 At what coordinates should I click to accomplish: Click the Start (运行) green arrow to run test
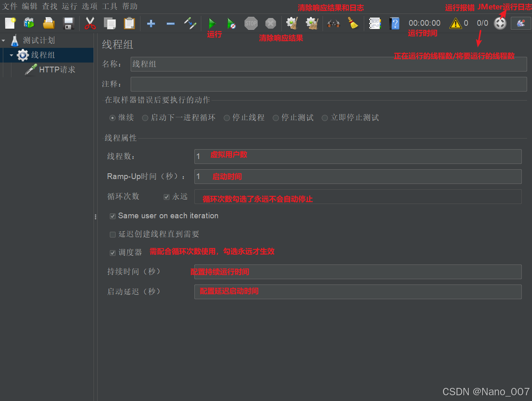tap(212, 23)
